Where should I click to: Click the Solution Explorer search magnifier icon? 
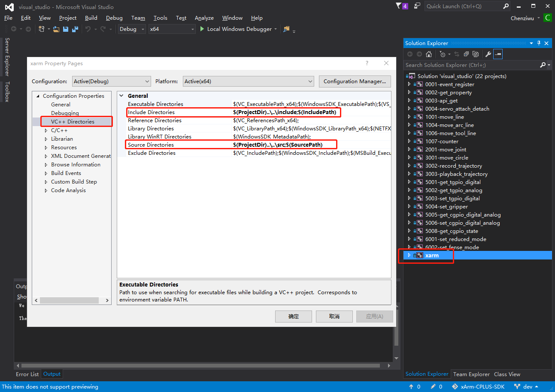[x=543, y=65]
